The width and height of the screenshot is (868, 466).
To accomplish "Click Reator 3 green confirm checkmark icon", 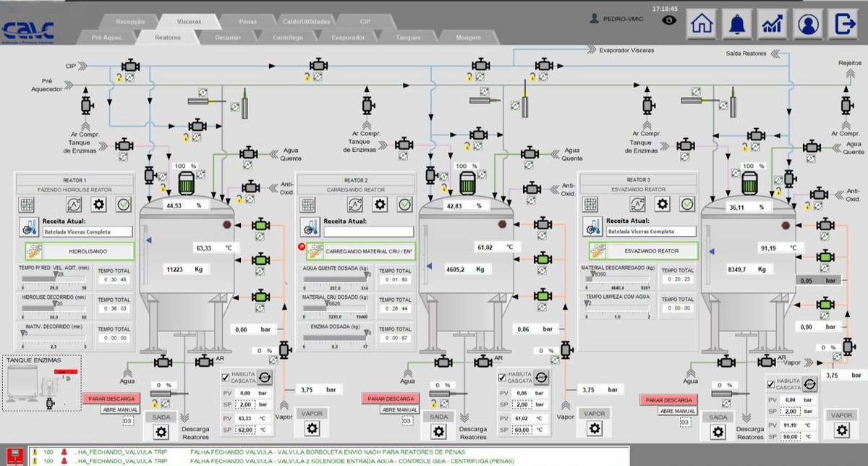I will [685, 204].
